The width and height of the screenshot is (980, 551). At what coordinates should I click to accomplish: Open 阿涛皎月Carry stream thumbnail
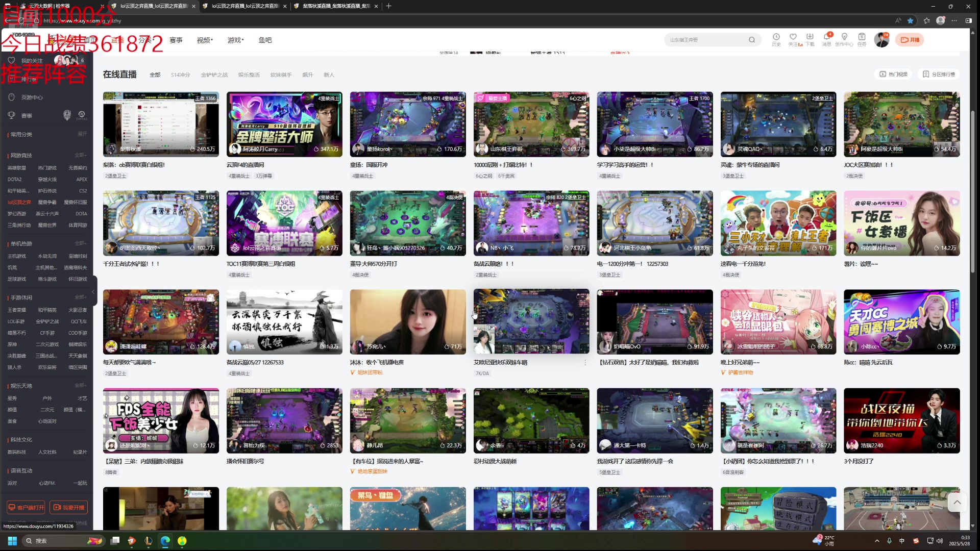pyautogui.click(x=284, y=124)
